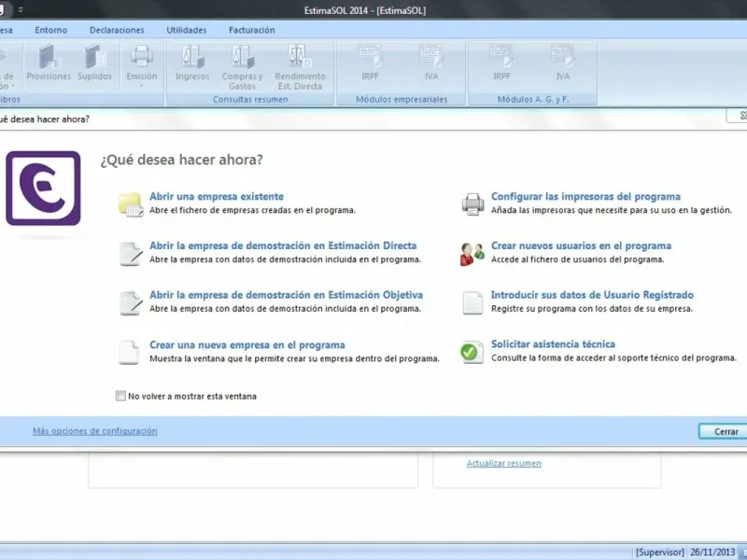The height and width of the screenshot is (560, 747).
Task: Switch to the Utilidades tab
Action: click(186, 30)
